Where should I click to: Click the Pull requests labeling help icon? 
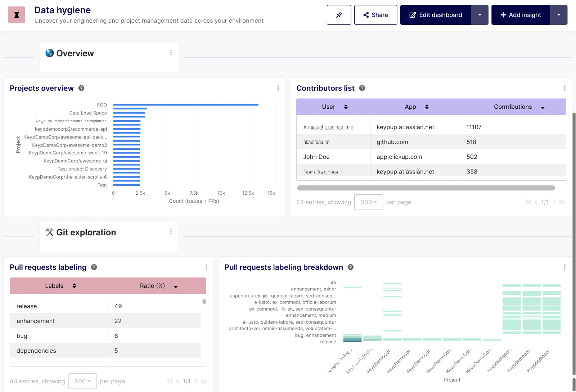point(94,267)
